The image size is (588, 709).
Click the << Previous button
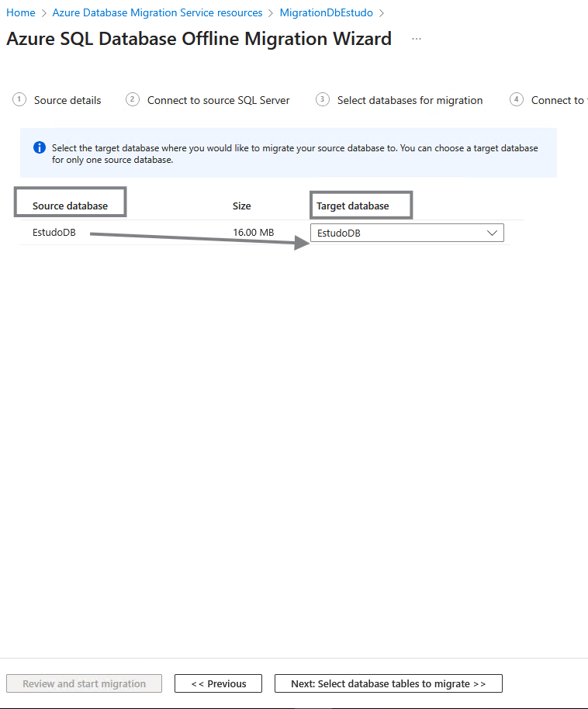(x=218, y=683)
